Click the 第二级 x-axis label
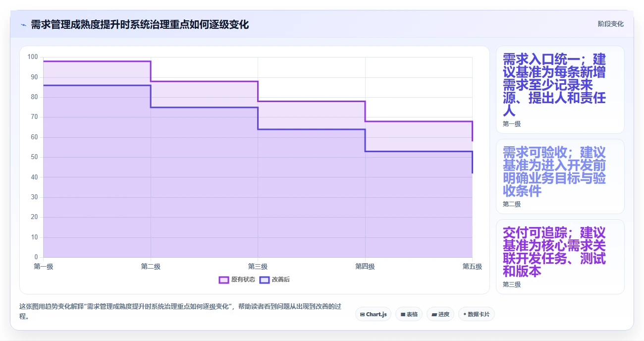Image resolution: width=644 pixels, height=341 pixels. point(151,267)
